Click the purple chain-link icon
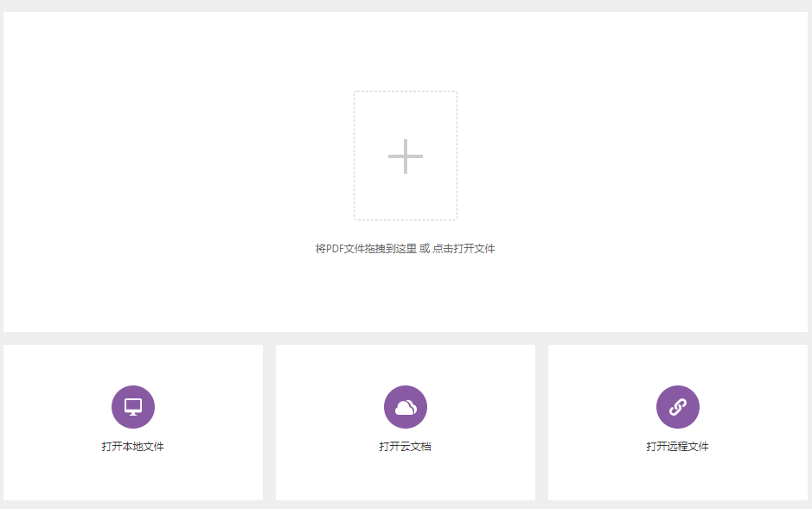 coord(678,407)
